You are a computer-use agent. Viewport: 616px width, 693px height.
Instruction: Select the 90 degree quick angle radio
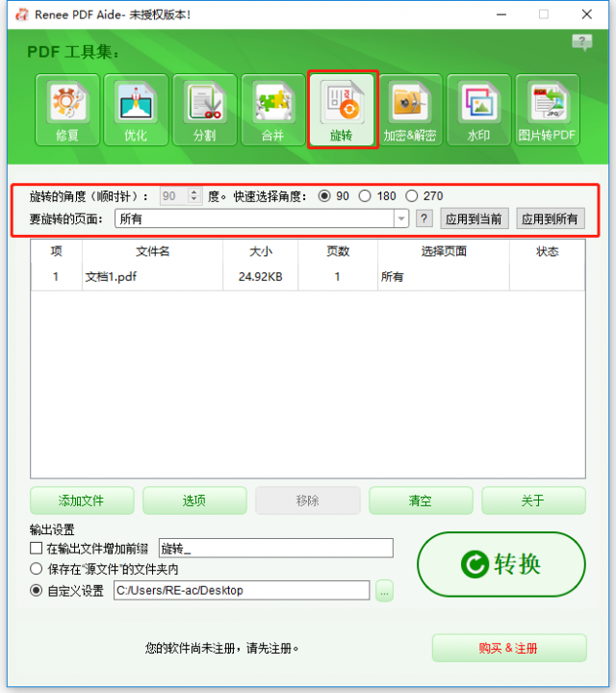(x=324, y=195)
